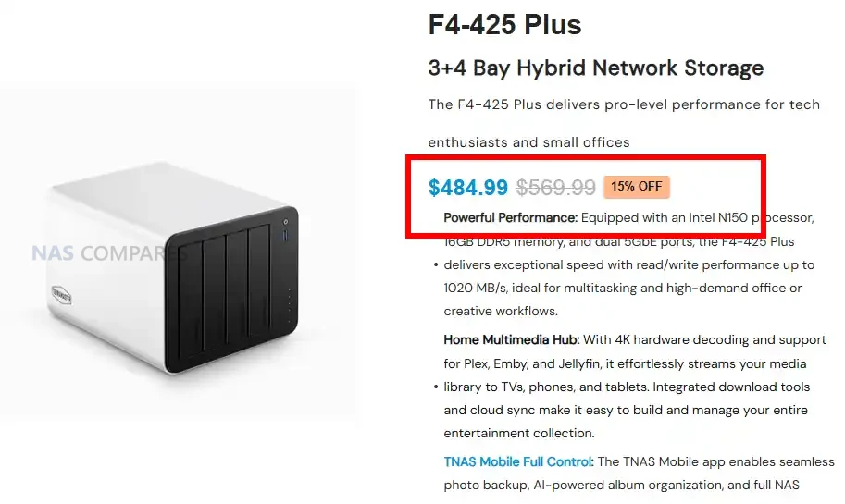
Task: Click the crossed-out $569.99 original price
Action: pos(555,188)
